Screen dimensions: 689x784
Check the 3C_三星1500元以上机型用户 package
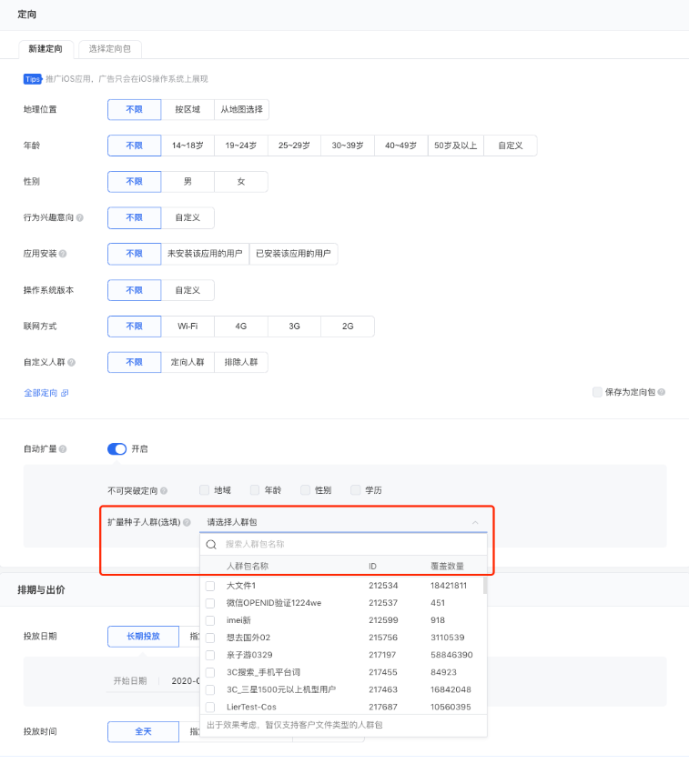pyautogui.click(x=210, y=690)
